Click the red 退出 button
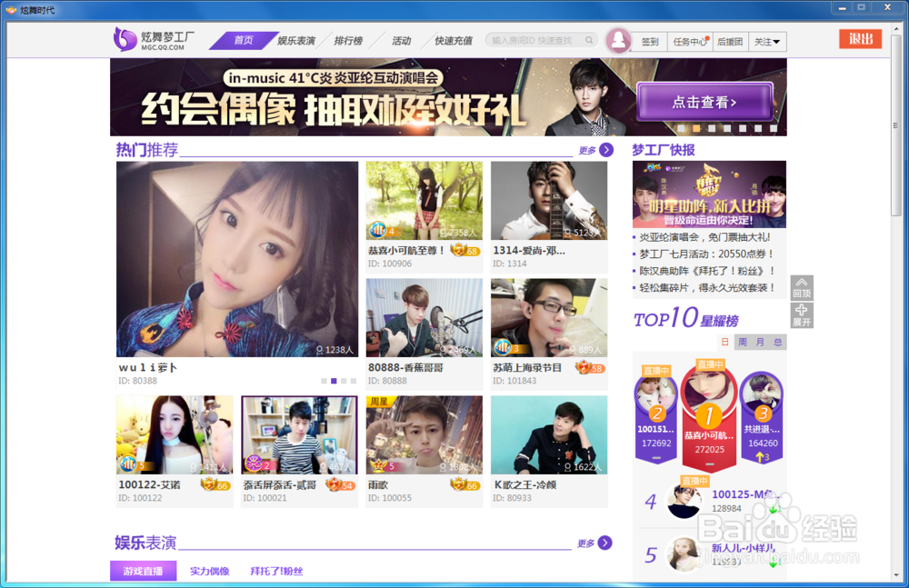The image size is (909, 588). click(x=860, y=39)
